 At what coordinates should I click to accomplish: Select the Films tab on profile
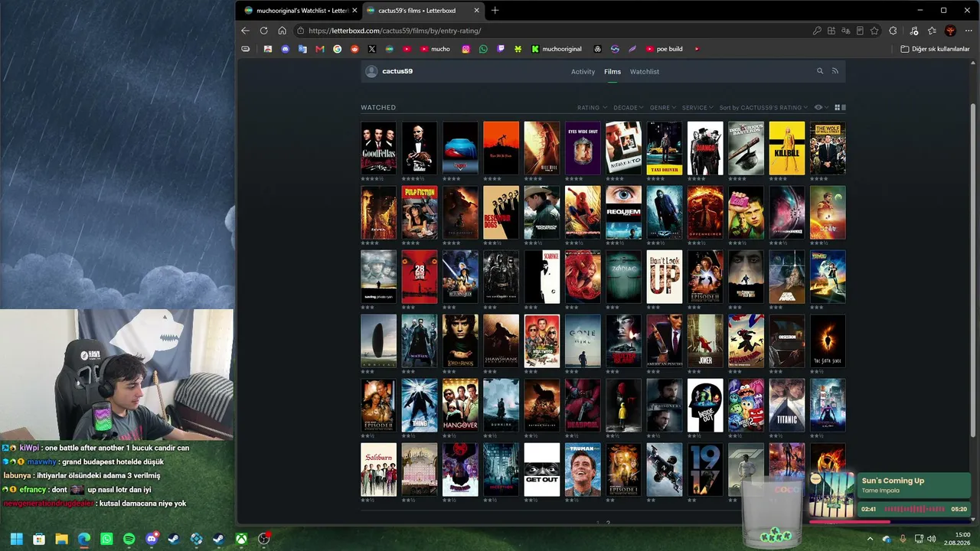coord(612,72)
